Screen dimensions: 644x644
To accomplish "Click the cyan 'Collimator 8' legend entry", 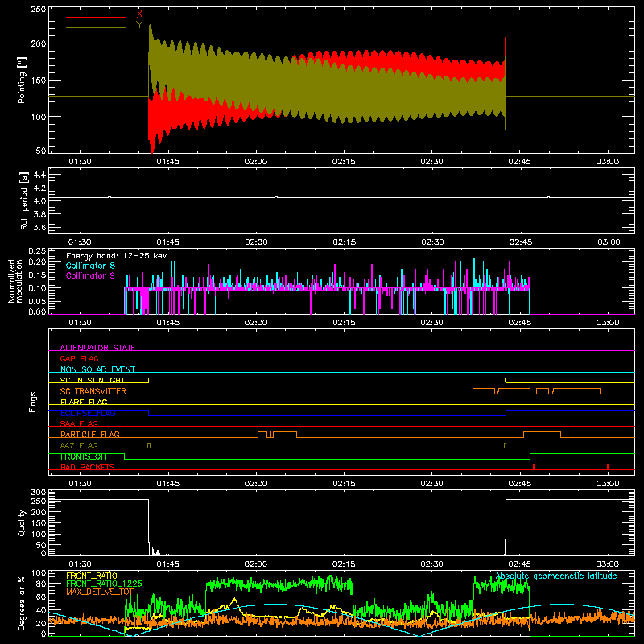I will (x=90, y=266).
